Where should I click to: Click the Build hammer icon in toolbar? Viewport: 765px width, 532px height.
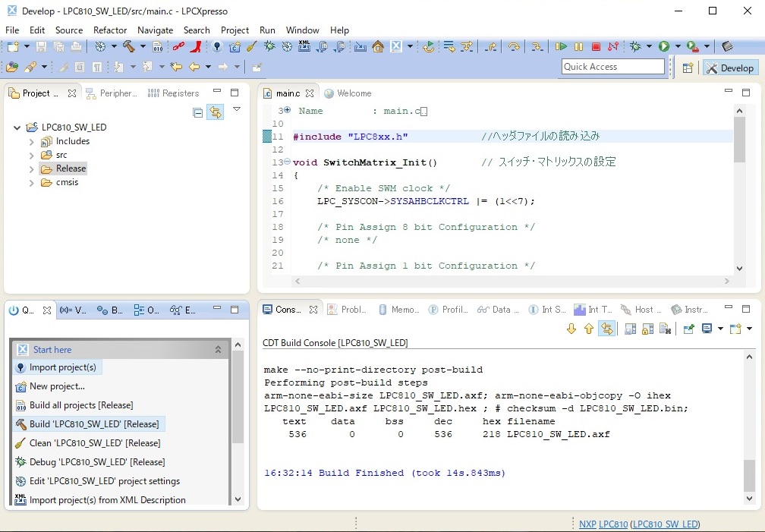point(129,46)
